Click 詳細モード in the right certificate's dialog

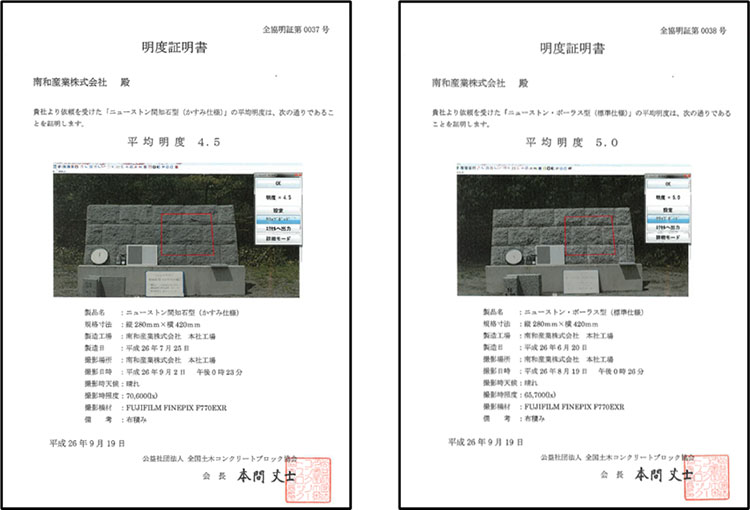click(x=668, y=237)
